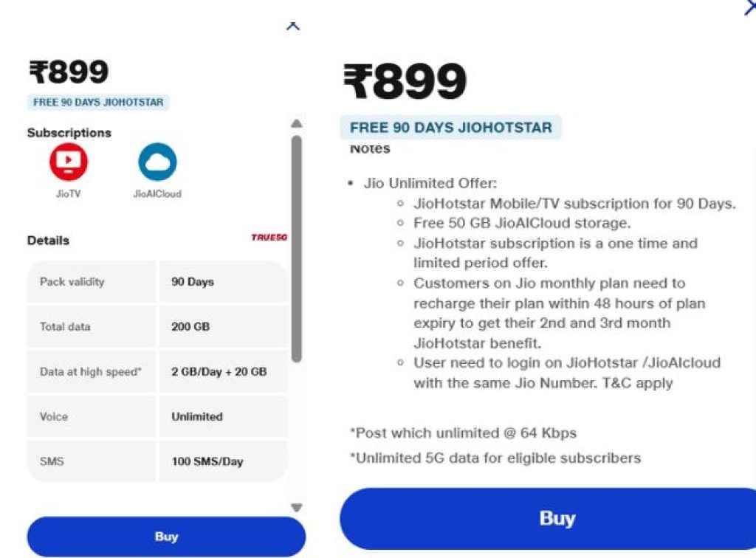Collapse the plan card using the top chevron
The image size is (756, 558).
tap(293, 25)
